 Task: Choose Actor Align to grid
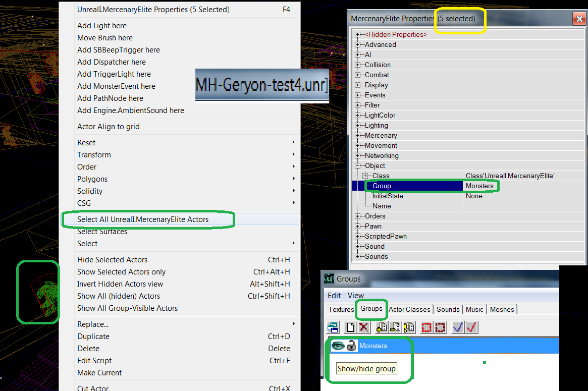[180, 127]
